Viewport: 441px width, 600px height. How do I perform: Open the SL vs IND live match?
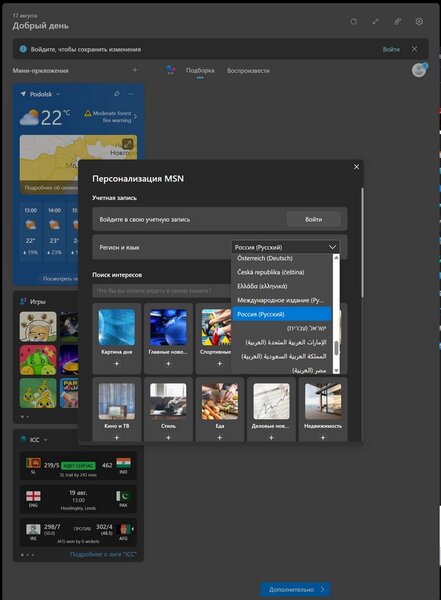[x=78, y=466]
